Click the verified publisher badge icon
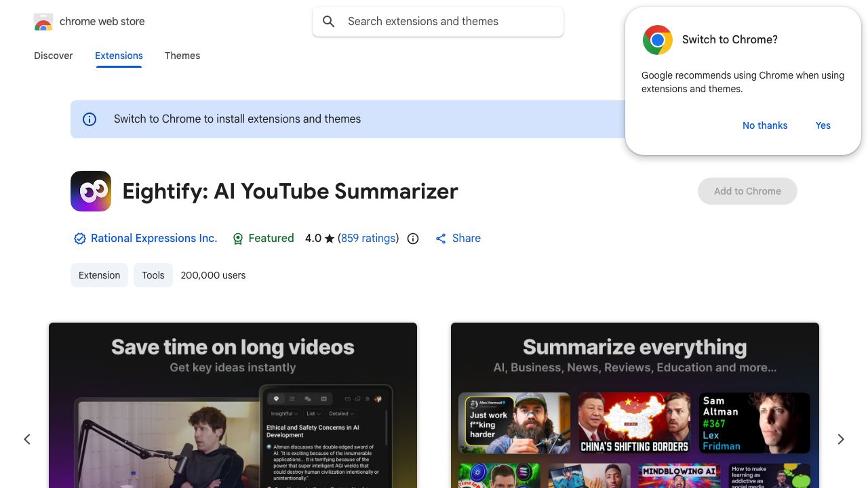 (x=80, y=239)
